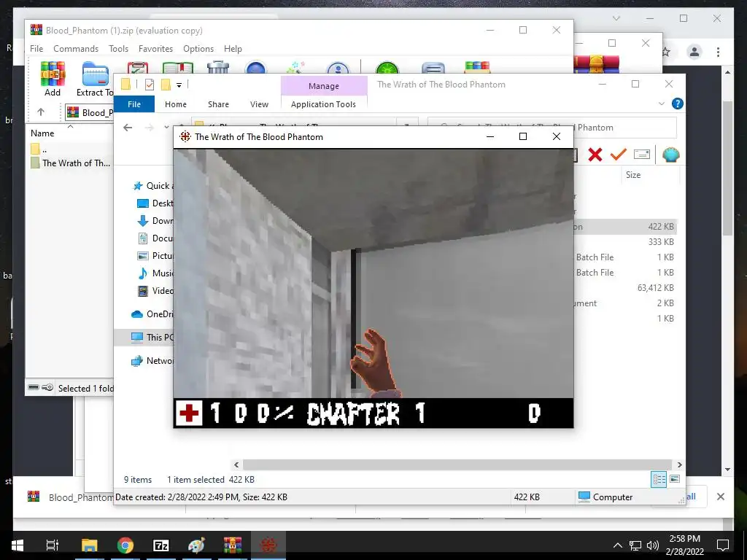Click the Explorer Help question mark icon

[677, 104]
